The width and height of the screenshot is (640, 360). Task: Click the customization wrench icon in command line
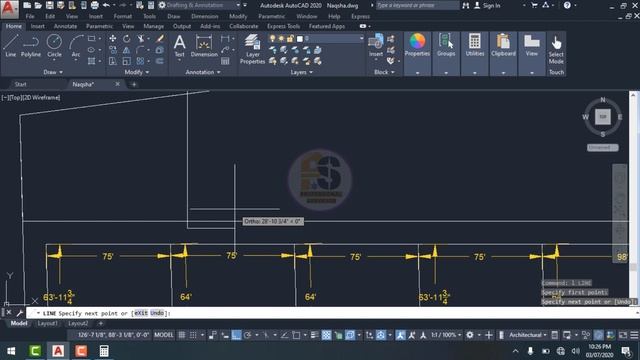19,313
